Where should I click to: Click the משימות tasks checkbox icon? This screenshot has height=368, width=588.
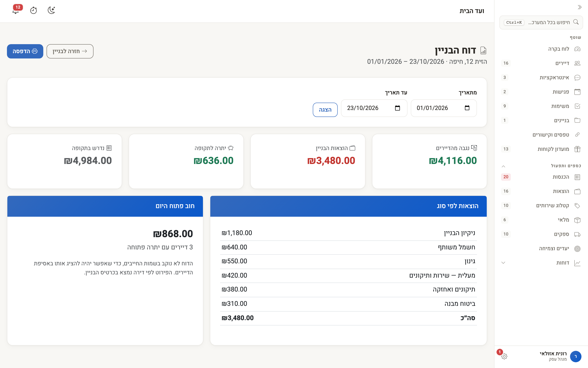[x=577, y=106]
